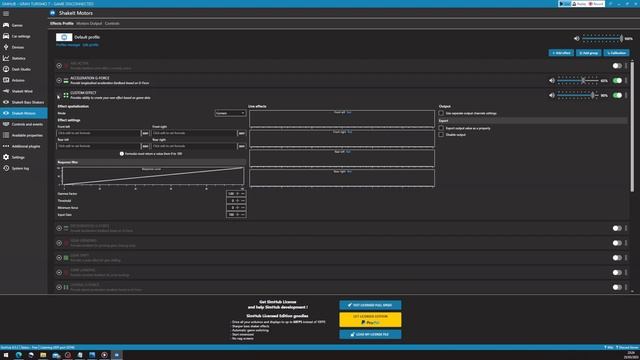Expand the bottom-most effect row
The height and width of the screenshot is (360, 640).
(59, 287)
